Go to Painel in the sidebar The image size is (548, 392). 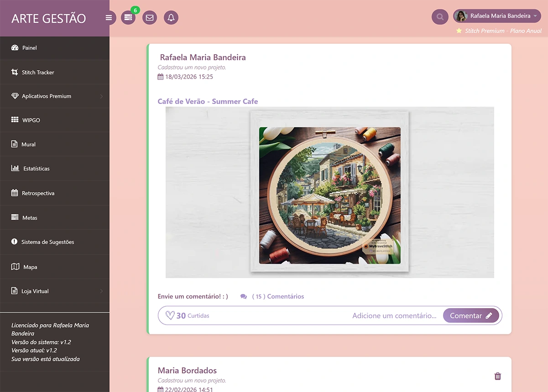[29, 48]
